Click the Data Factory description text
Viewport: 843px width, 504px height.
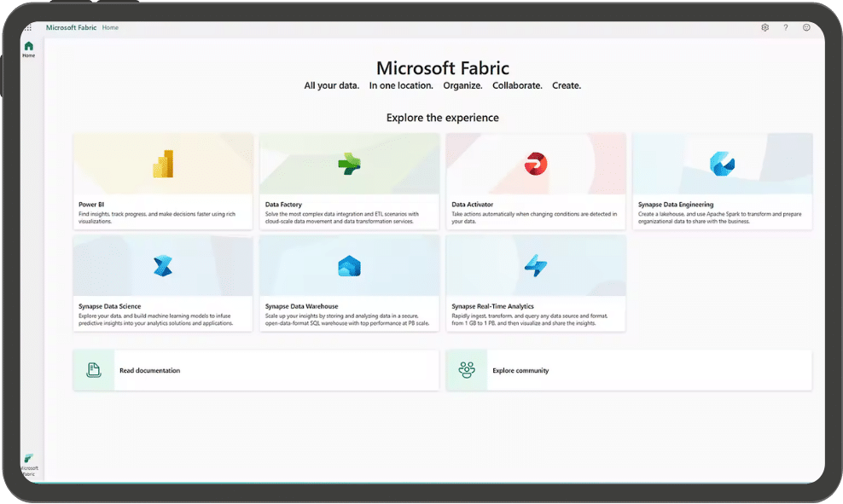click(342, 217)
